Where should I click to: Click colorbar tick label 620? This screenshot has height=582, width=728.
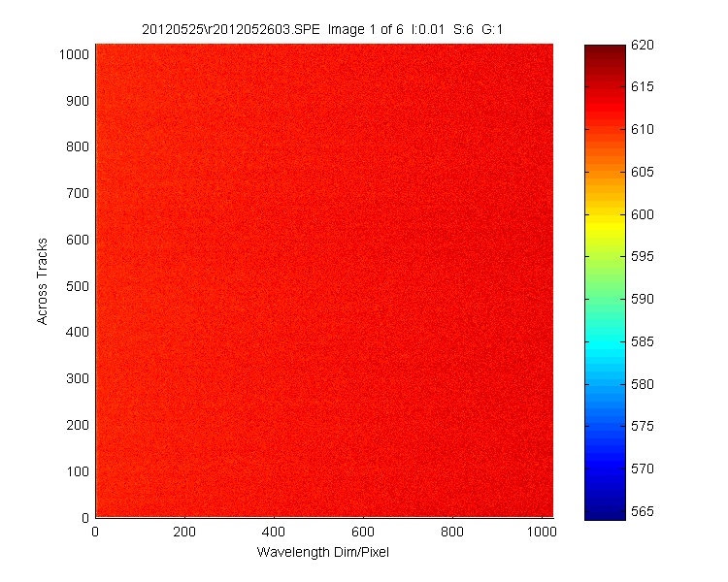pyautogui.click(x=643, y=45)
